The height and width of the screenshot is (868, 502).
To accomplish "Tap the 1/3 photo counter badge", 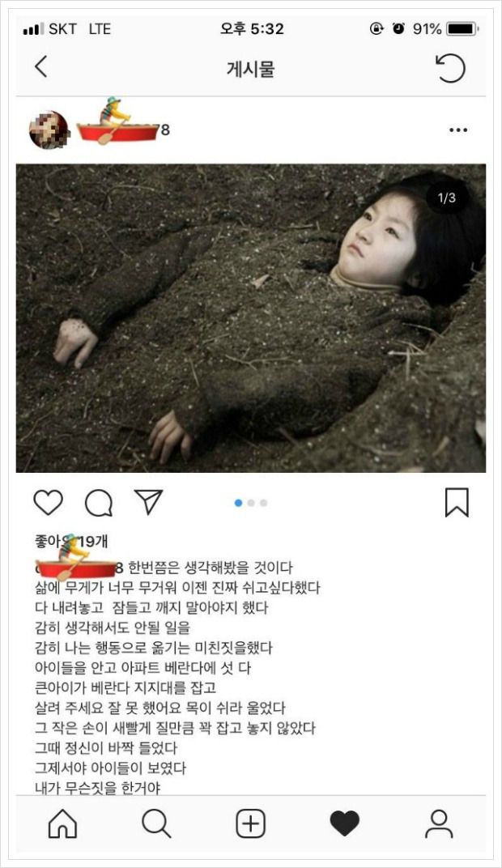I will pos(447,198).
